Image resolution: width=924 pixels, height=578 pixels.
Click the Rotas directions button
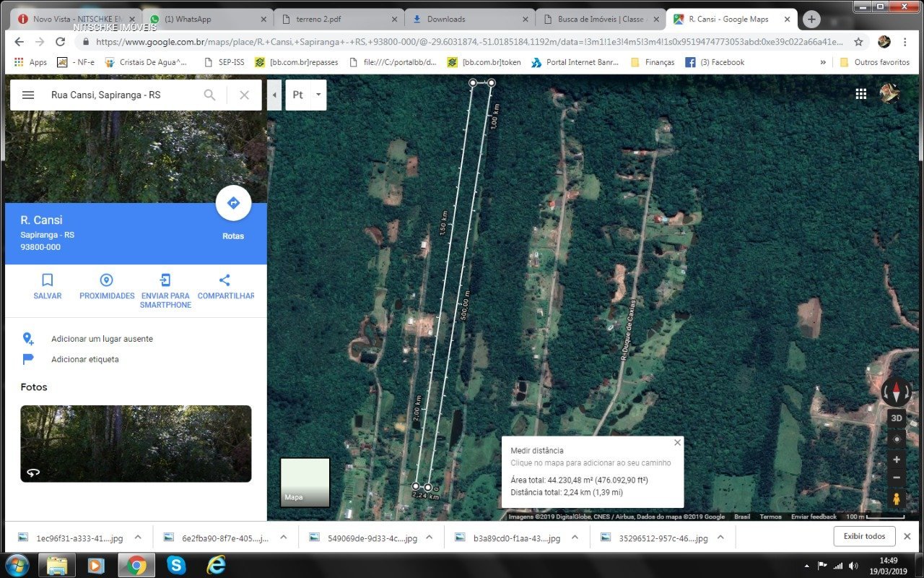[233, 204]
